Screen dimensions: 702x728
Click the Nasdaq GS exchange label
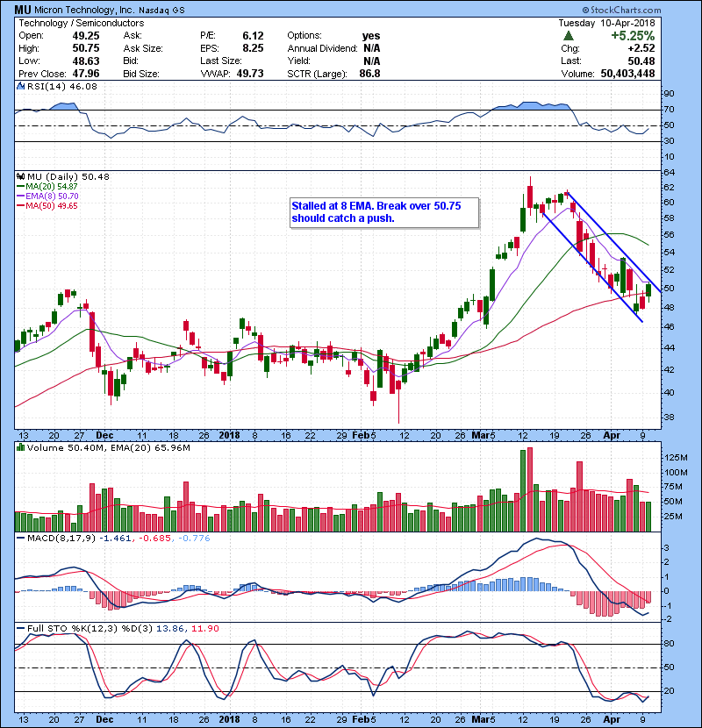pyautogui.click(x=161, y=11)
